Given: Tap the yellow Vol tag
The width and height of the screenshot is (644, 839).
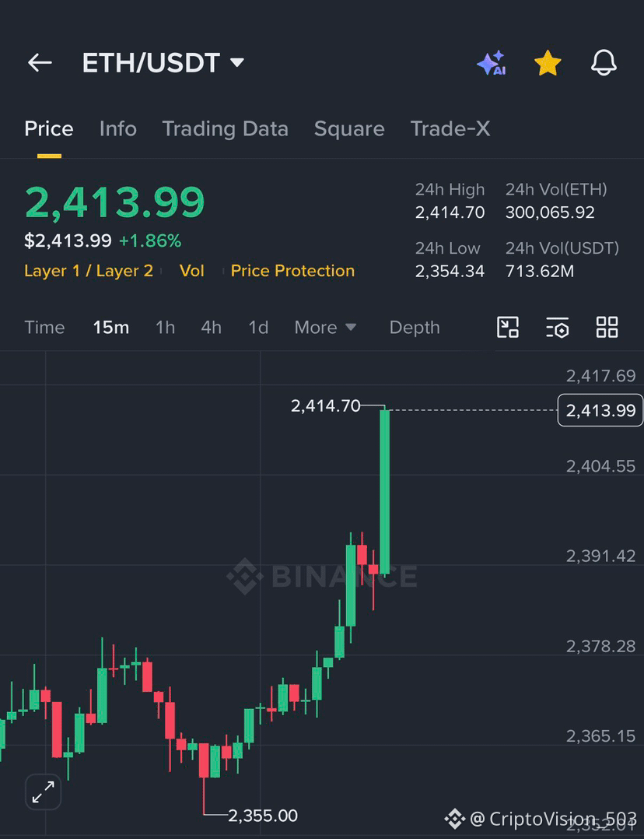Looking at the screenshot, I should tap(192, 271).
